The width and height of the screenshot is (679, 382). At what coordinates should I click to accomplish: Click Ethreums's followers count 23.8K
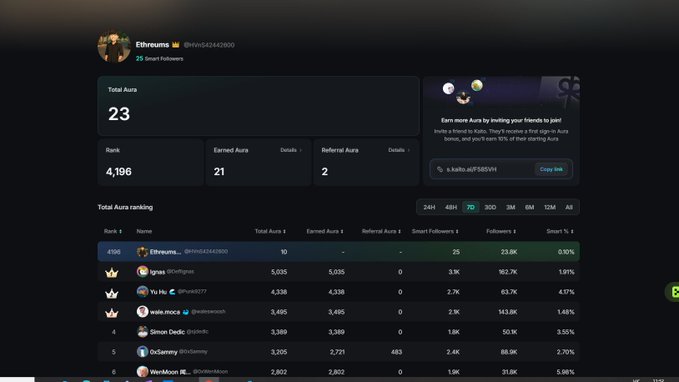pyautogui.click(x=509, y=252)
